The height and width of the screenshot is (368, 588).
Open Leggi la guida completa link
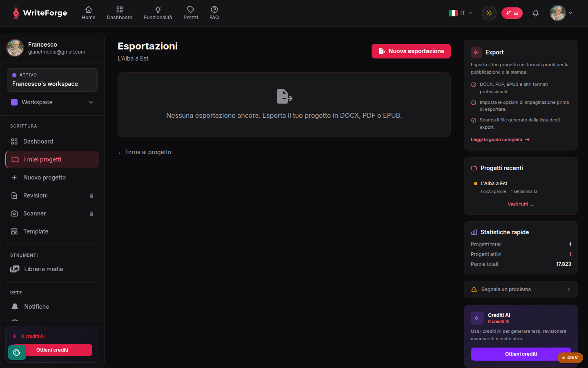pos(500,139)
